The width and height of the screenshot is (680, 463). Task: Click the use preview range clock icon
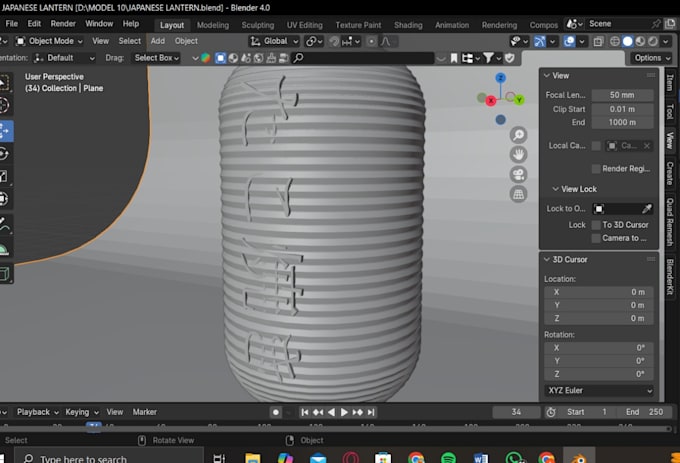pos(551,412)
